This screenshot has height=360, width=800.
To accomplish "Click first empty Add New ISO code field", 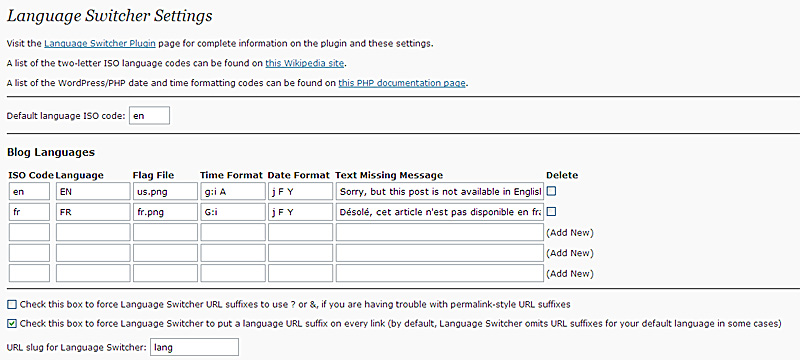I will point(29,233).
